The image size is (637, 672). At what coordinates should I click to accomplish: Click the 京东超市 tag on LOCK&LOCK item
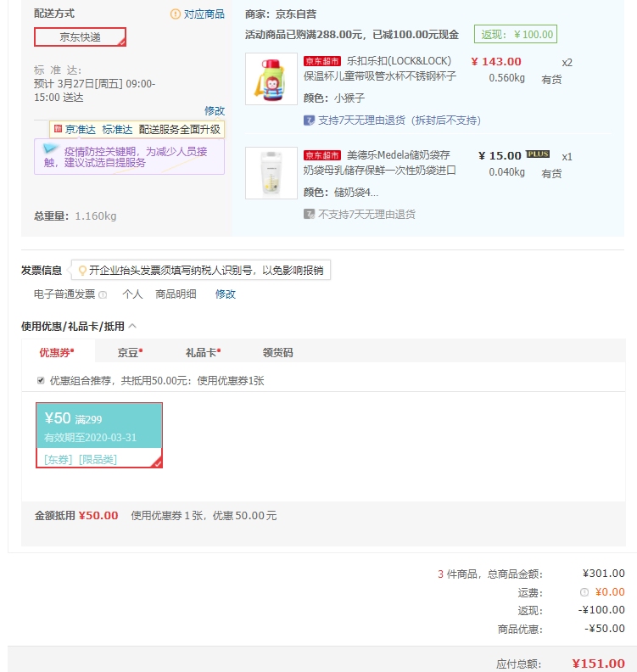[x=322, y=61]
